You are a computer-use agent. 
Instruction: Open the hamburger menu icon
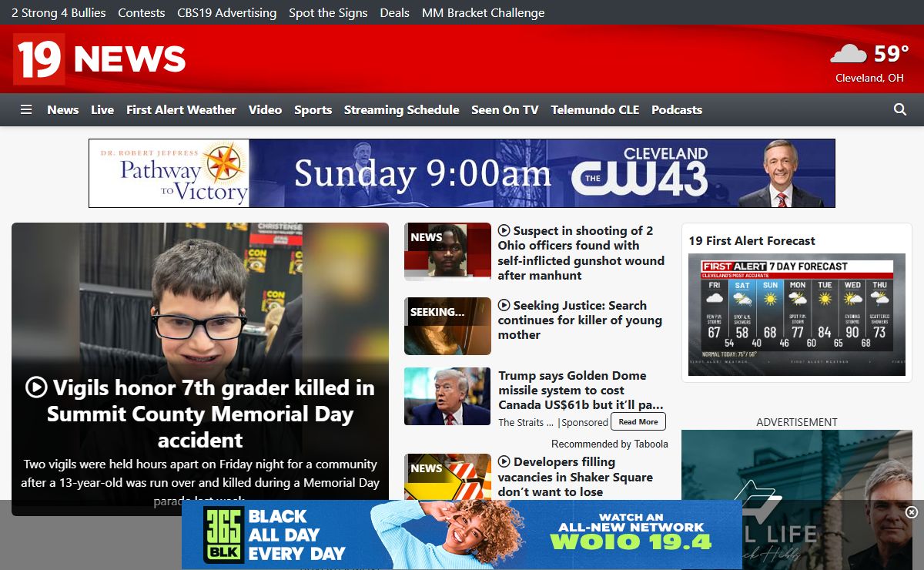click(x=26, y=110)
